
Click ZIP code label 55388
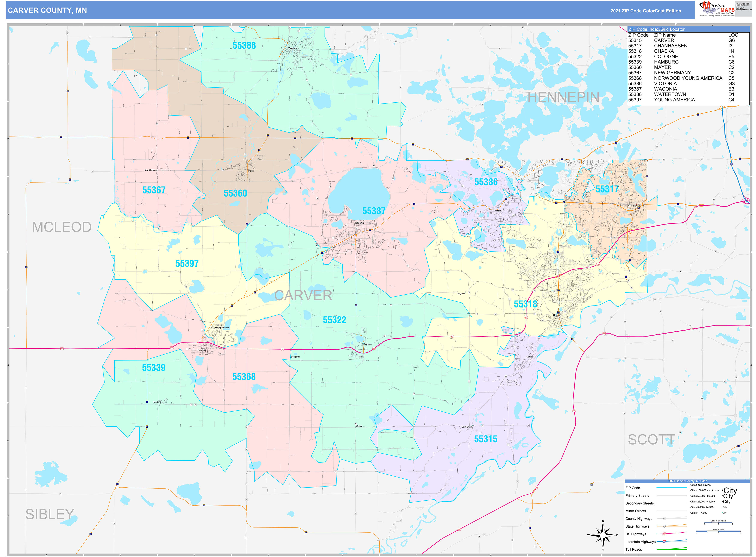pos(244,45)
